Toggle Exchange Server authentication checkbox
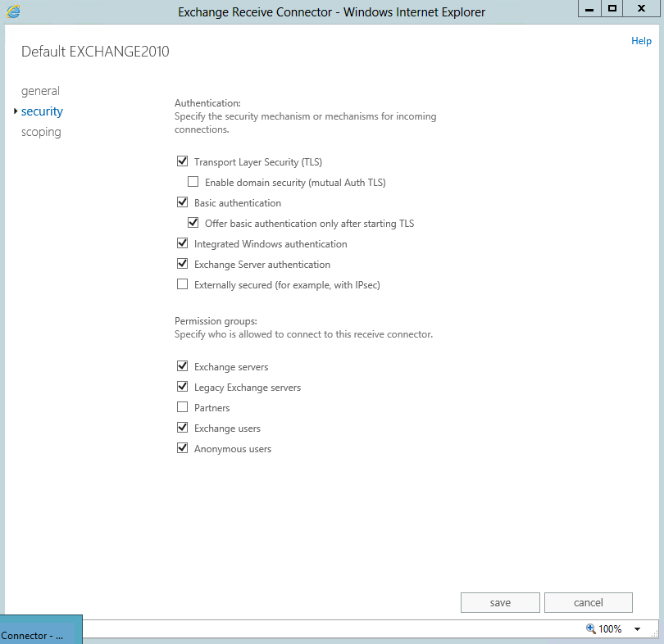The width and height of the screenshot is (664, 644). tap(183, 265)
